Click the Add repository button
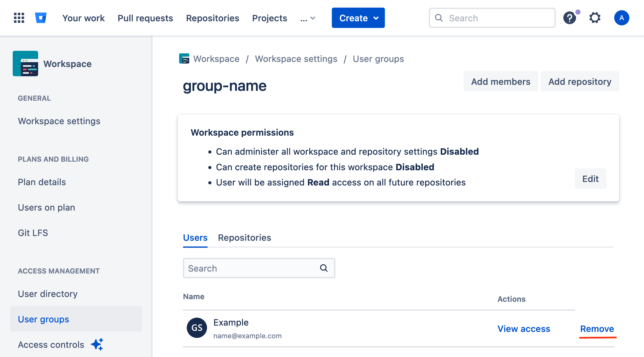644x357 pixels. tap(580, 82)
